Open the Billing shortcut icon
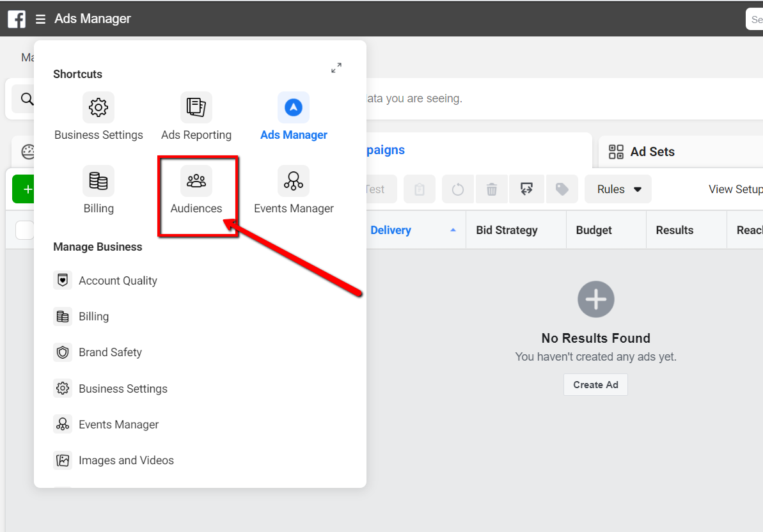Image resolution: width=763 pixels, height=532 pixels. click(x=98, y=182)
